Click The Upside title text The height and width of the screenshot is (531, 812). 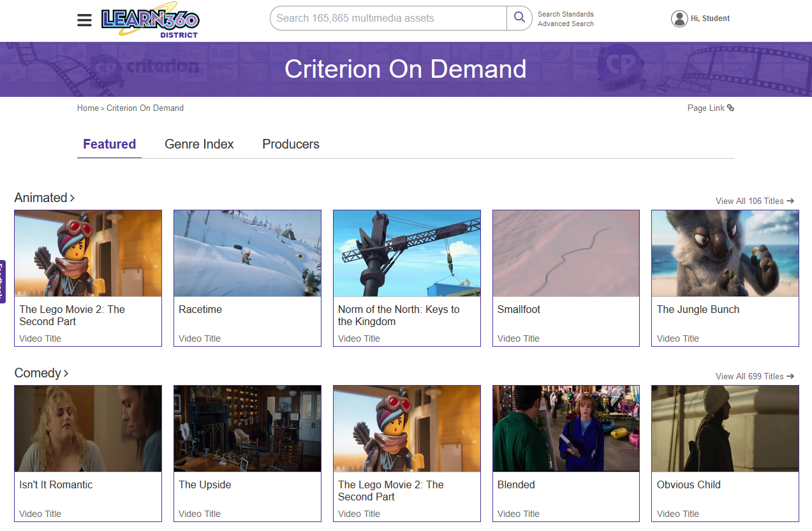click(x=205, y=484)
